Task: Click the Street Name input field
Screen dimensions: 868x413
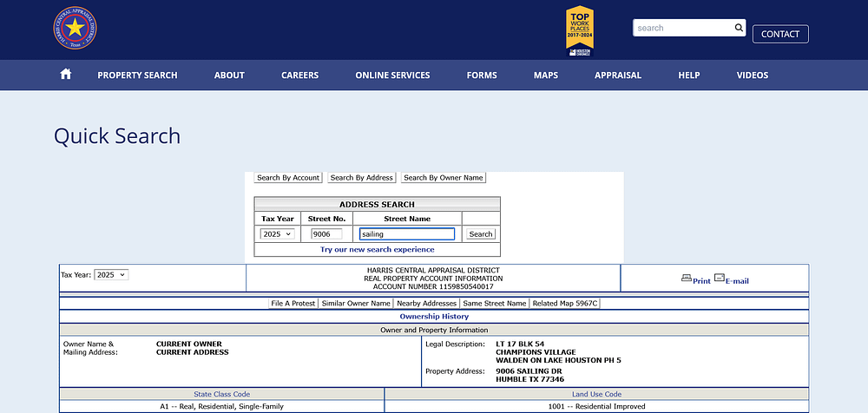Action: point(407,234)
